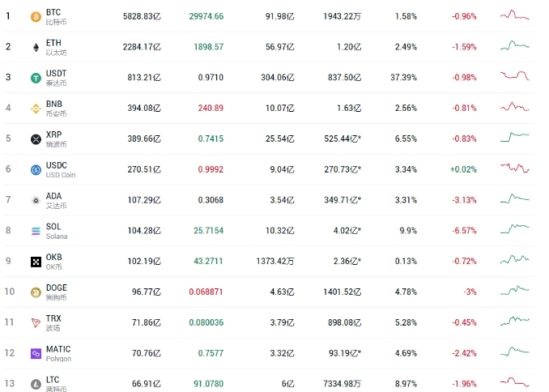The height and width of the screenshot is (392, 549).
Task: Open the USDC trend sparkline chart
Action: pyautogui.click(x=515, y=168)
